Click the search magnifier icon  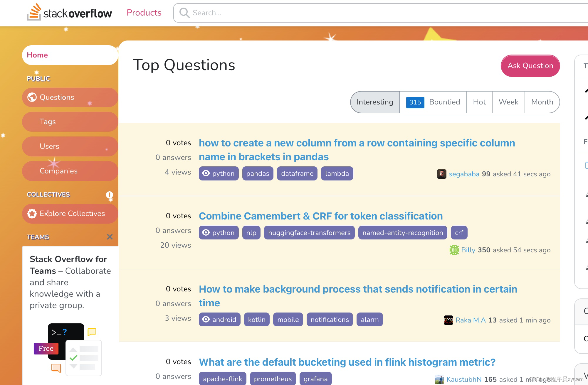click(x=184, y=13)
